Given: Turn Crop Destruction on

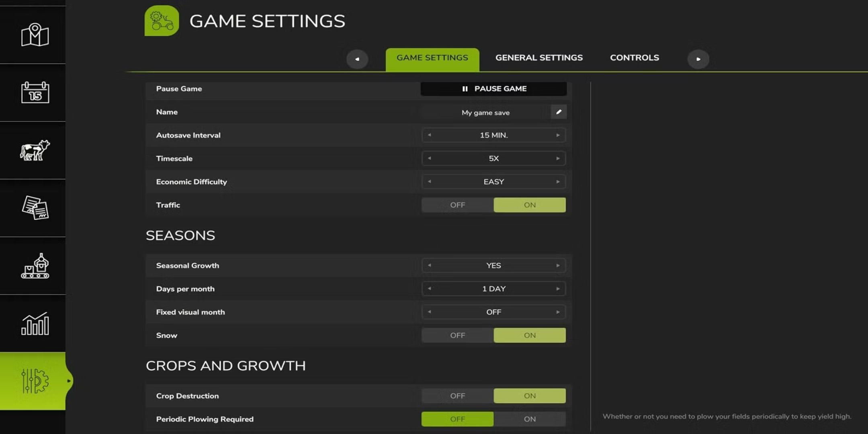Looking at the screenshot, I should pyautogui.click(x=530, y=396).
